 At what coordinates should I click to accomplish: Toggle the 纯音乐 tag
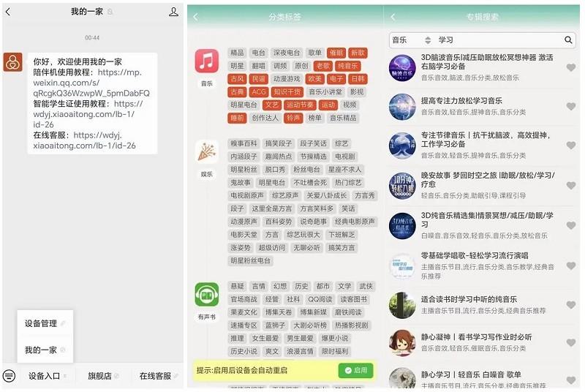(x=348, y=66)
